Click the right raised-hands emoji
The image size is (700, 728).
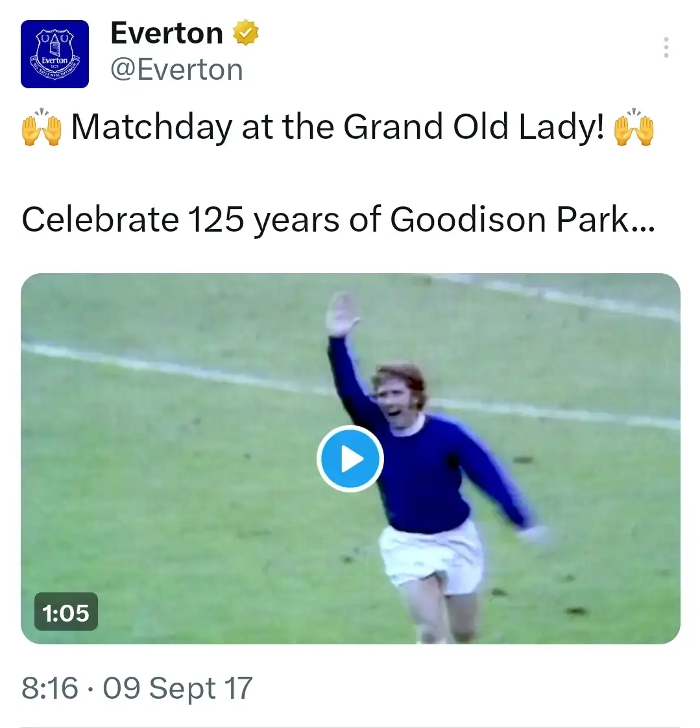click(634, 127)
